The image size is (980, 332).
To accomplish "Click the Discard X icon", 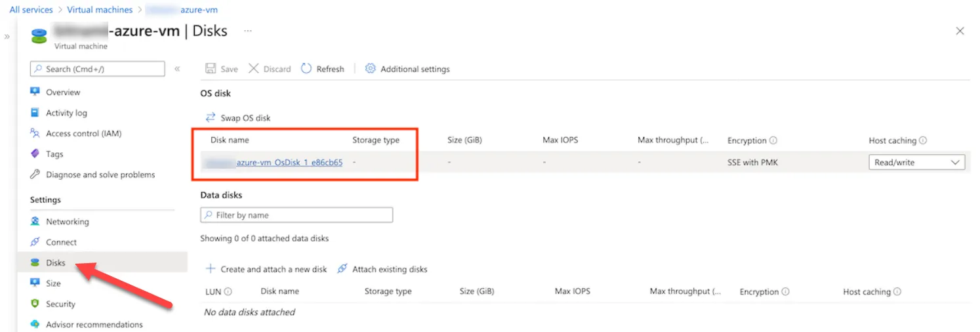I will point(254,69).
